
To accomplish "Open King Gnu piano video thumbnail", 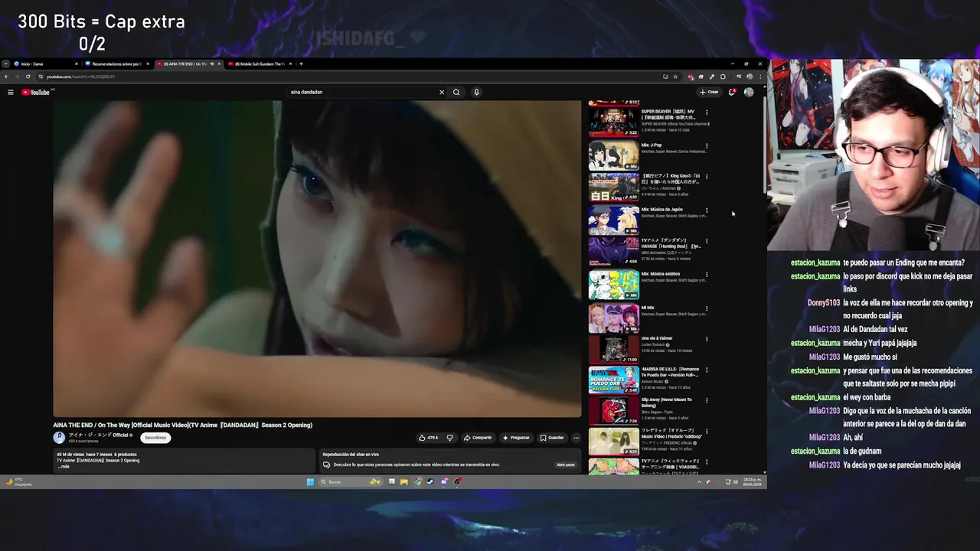I will tap(613, 187).
